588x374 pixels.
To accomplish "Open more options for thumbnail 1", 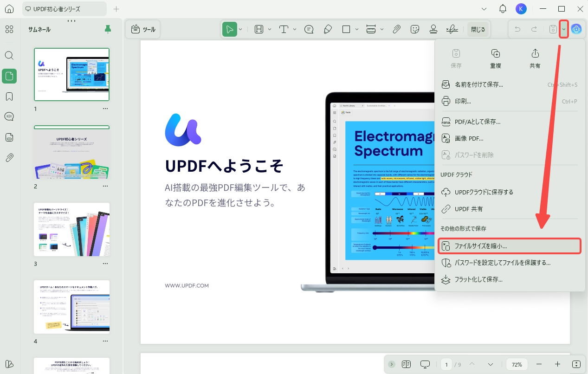I will pyautogui.click(x=105, y=109).
